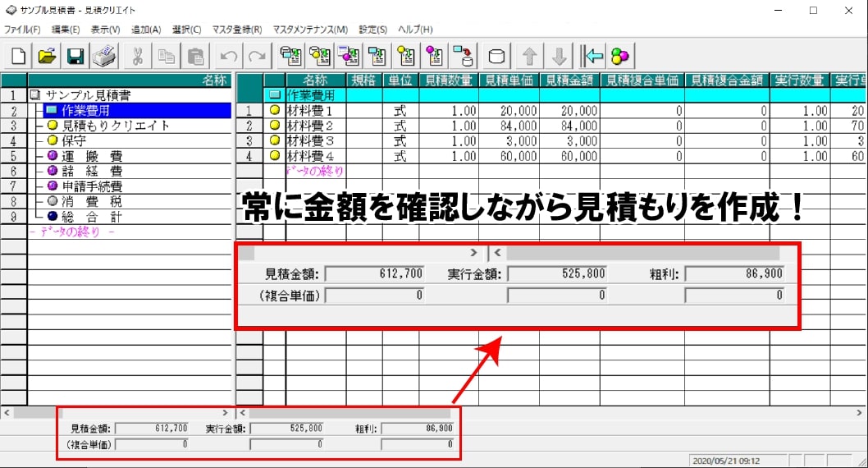Viewport: 868px width, 468px height.
Task: Click the New file icon in toolbar
Action: tap(18, 56)
